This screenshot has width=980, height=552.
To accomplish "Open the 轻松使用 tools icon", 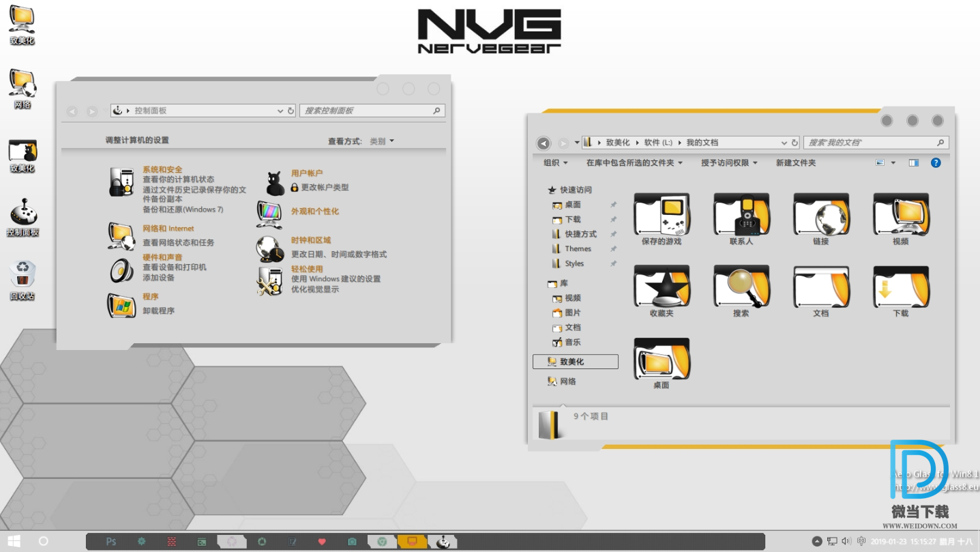I will coord(270,281).
